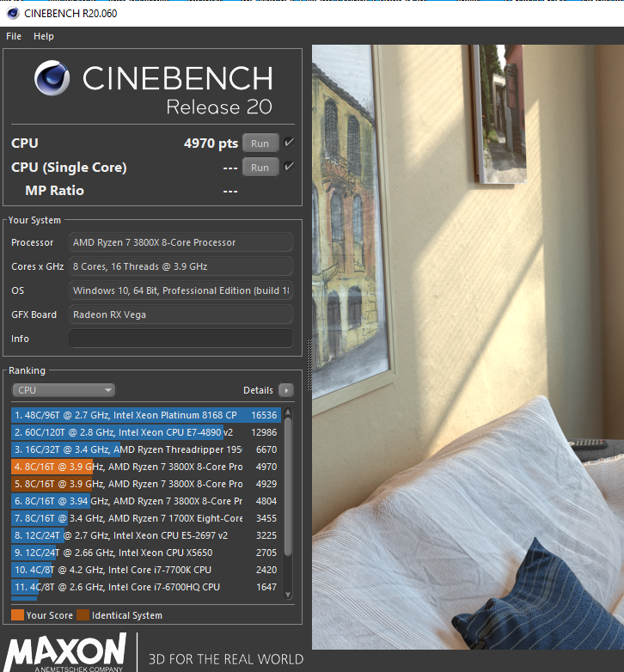Viewport: 624px width, 672px height.
Task: Select ranking row 1 Intel Xeon Platinum 8168
Action: click(146, 415)
